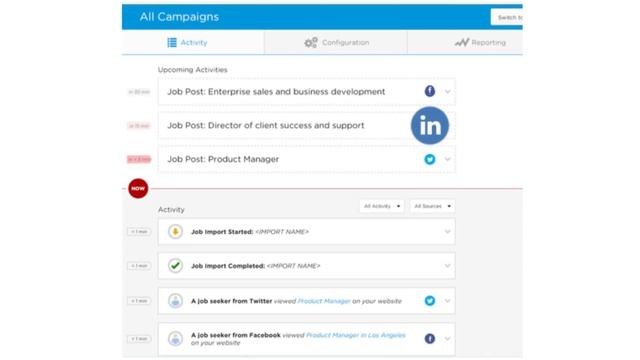
Task: Select A job seeker from Twitter text
Action: coord(231,301)
